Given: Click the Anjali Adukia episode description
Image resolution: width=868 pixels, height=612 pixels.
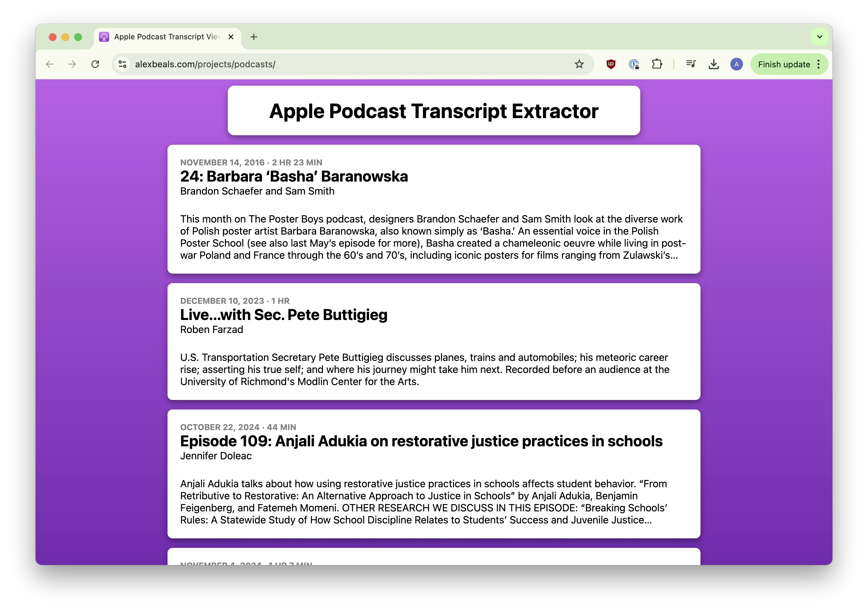Looking at the screenshot, I should (424, 502).
